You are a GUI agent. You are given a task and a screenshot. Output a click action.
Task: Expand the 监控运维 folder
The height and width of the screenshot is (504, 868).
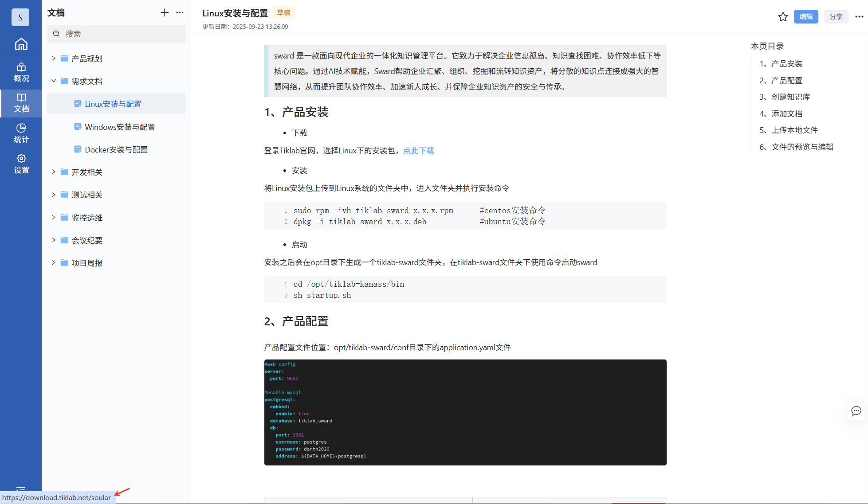54,218
